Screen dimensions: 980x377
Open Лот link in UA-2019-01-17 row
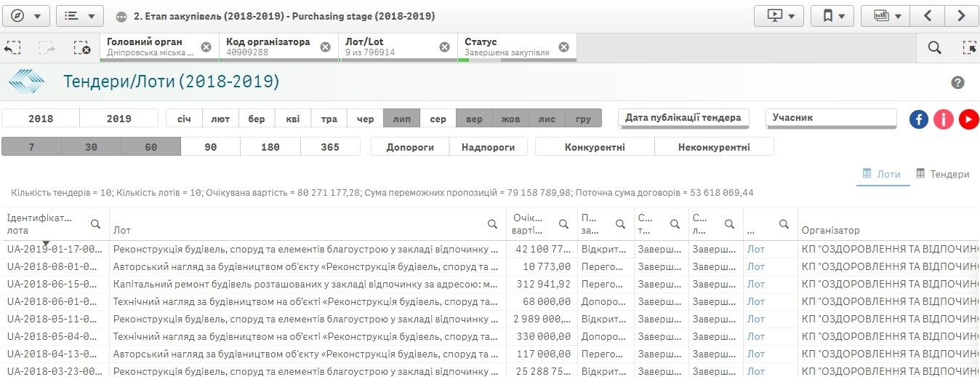[756, 249]
